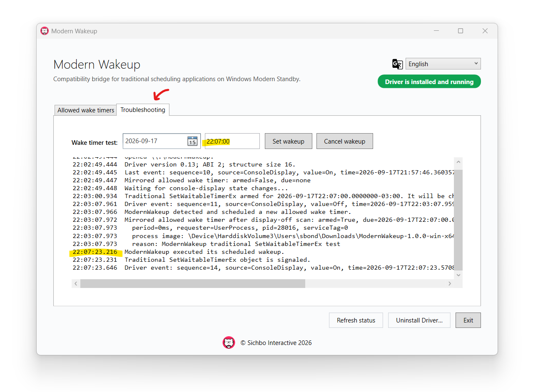Open the English language dropdown
The width and height of the screenshot is (533, 392).
(x=443, y=64)
